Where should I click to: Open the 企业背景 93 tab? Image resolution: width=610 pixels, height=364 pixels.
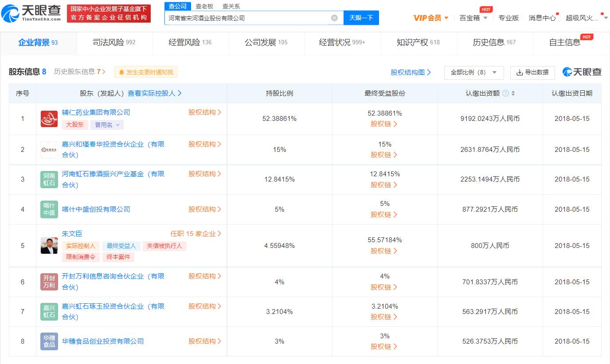point(38,43)
